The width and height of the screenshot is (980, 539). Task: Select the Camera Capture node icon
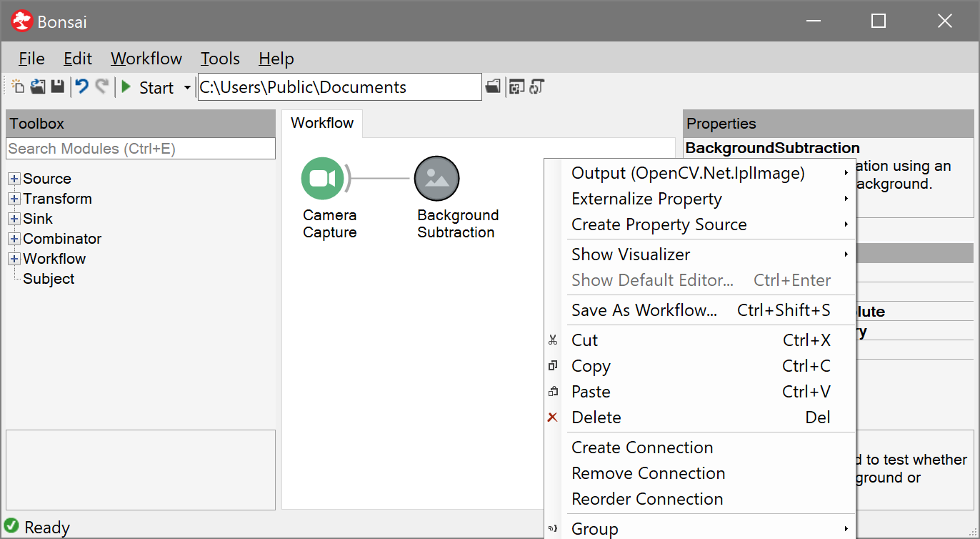323,179
